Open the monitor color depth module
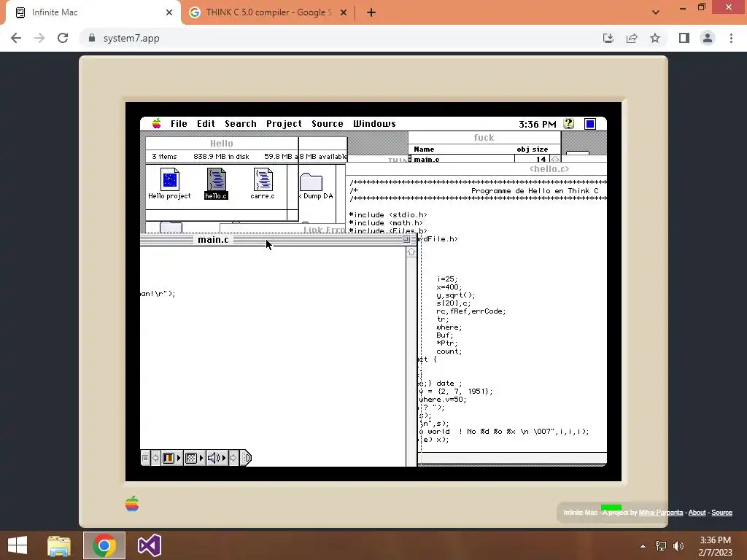The width and height of the screenshot is (747, 560). pyautogui.click(x=172, y=458)
